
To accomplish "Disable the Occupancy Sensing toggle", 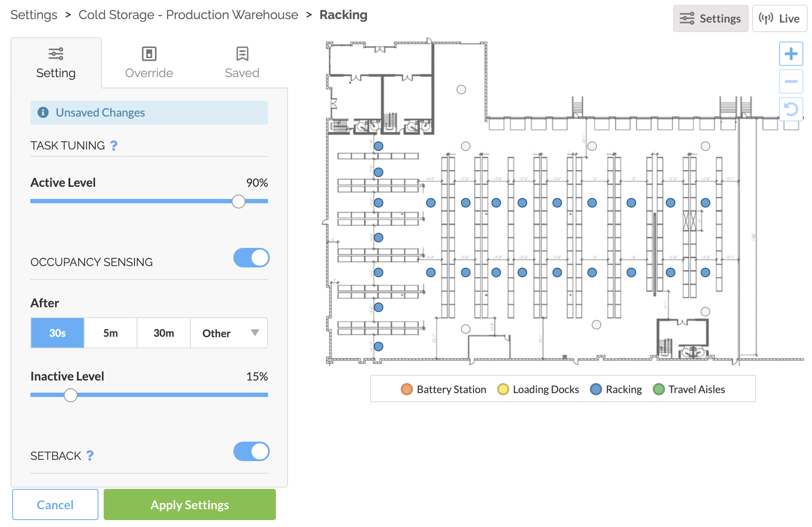I will click(251, 258).
